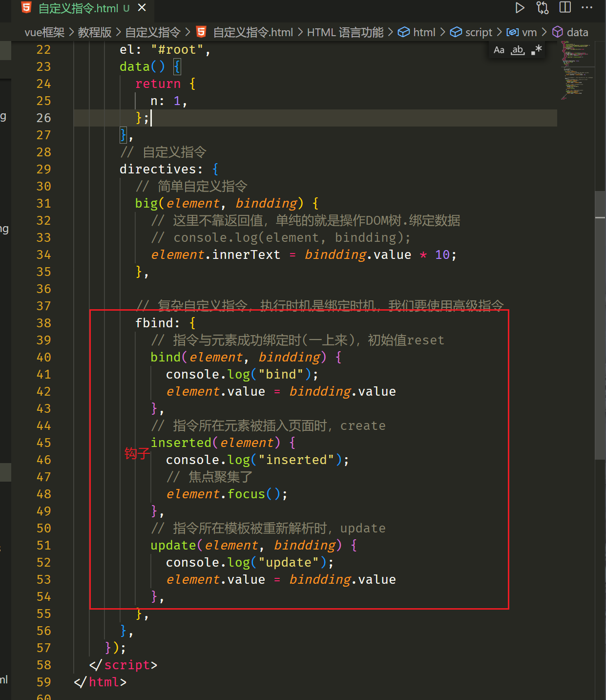Click the 'inserted' hook function name
Screen dimensions: 606x700
pyautogui.click(x=181, y=443)
